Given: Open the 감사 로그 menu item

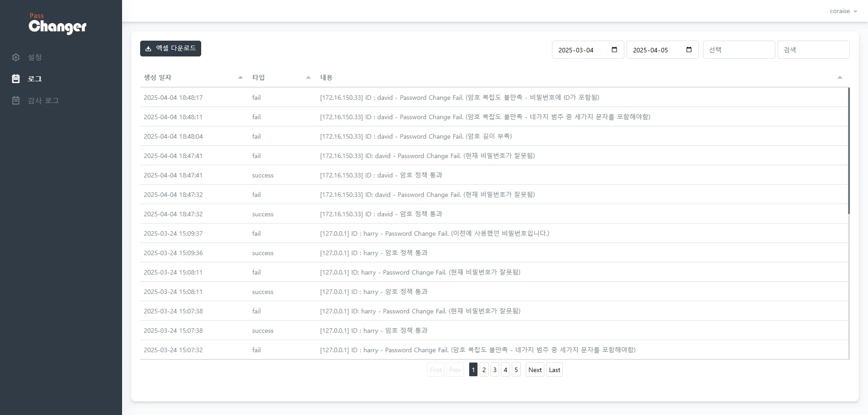Looking at the screenshot, I should (43, 100).
